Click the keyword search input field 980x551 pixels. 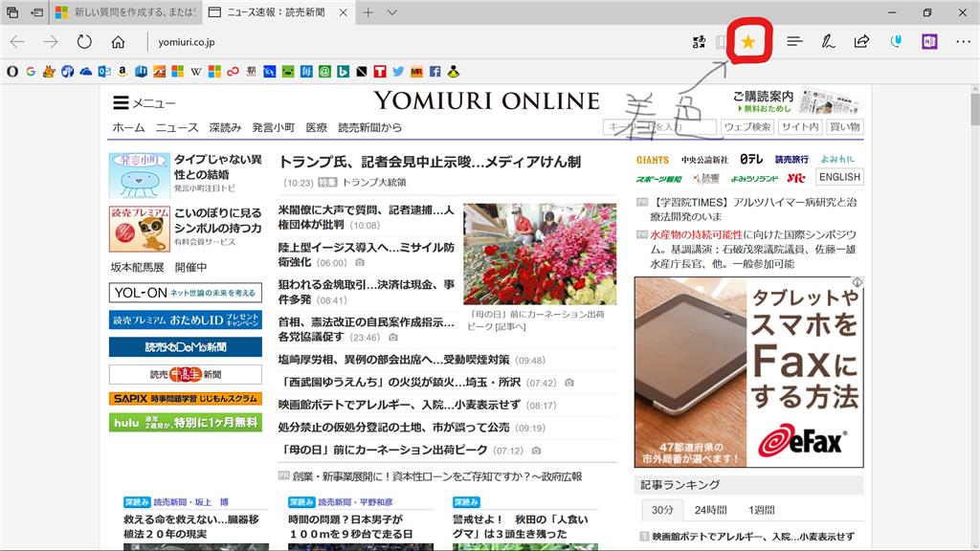pyautogui.click(x=659, y=127)
